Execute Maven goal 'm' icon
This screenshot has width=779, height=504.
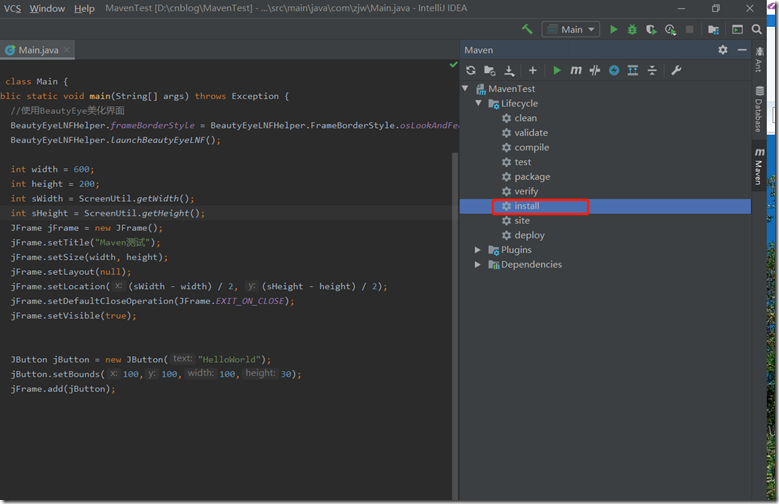click(x=575, y=70)
